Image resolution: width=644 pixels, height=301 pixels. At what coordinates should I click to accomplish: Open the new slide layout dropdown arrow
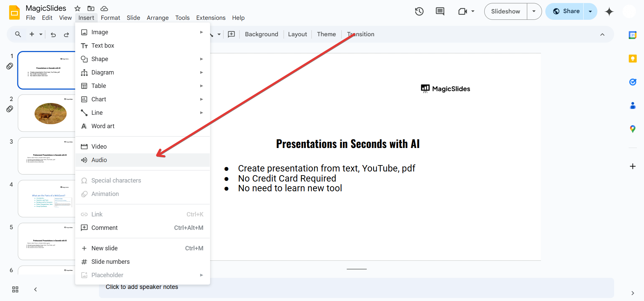pos(41,34)
